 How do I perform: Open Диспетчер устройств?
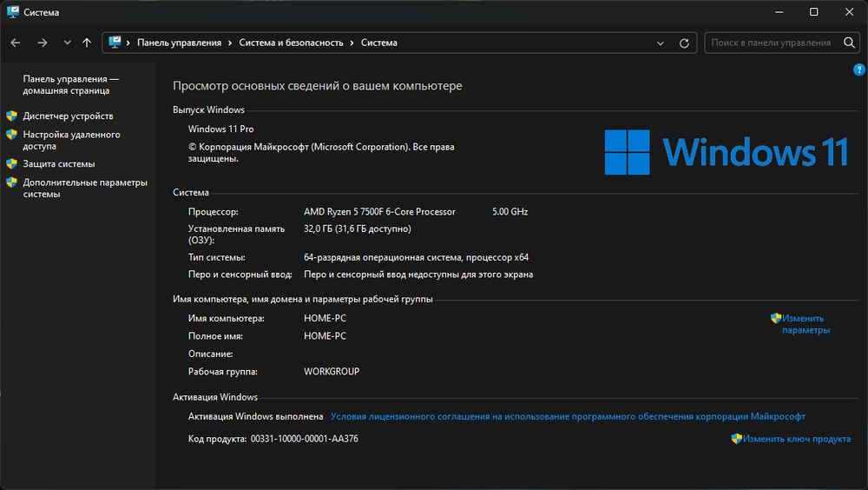point(68,116)
